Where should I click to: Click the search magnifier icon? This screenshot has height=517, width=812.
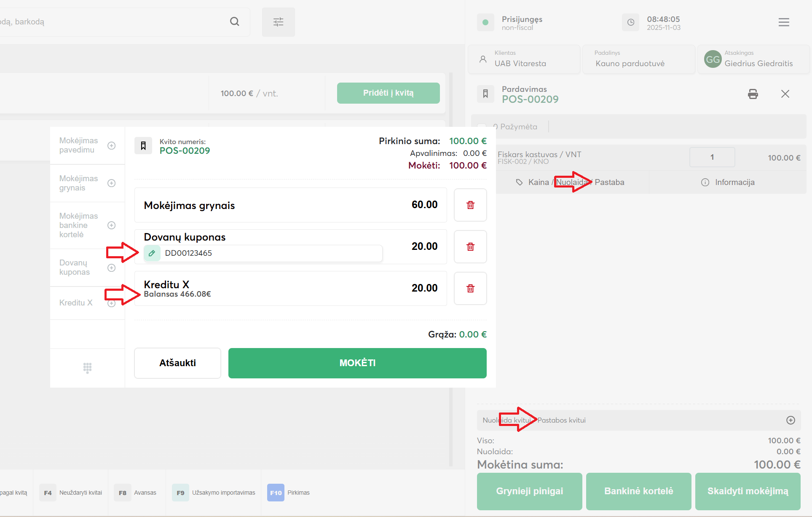(235, 21)
